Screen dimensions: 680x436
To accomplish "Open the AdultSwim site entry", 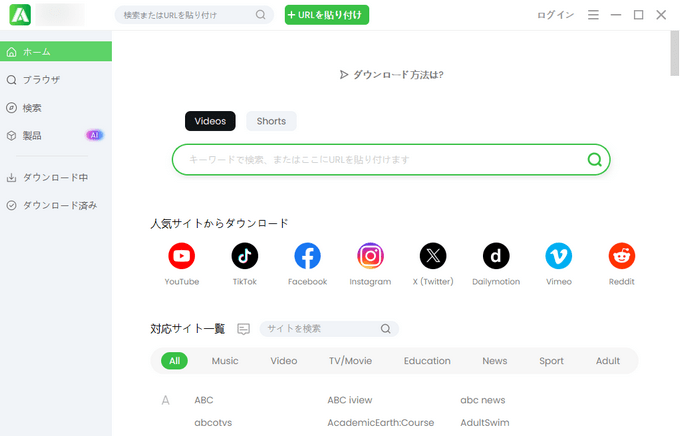I will (484, 423).
